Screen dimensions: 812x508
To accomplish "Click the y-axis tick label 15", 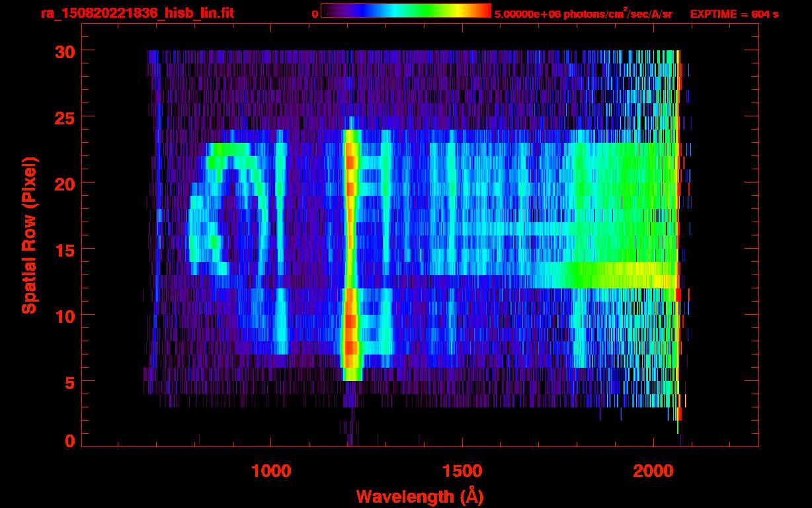I will click(64, 249).
